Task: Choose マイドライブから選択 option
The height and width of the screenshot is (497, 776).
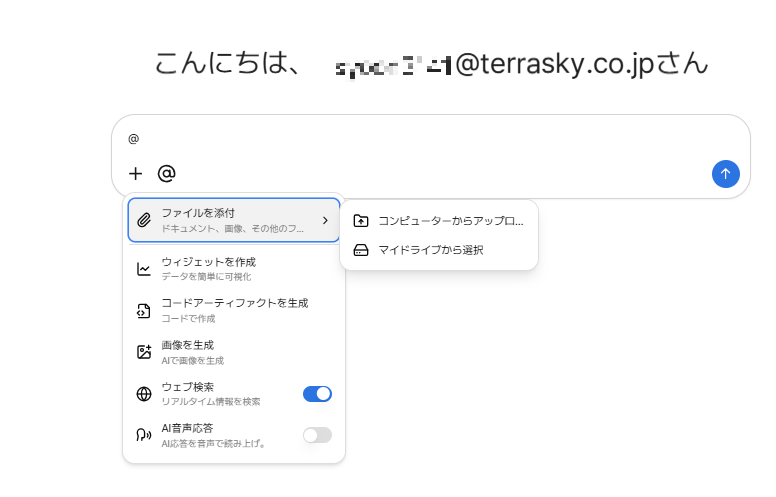Action: 439,250
